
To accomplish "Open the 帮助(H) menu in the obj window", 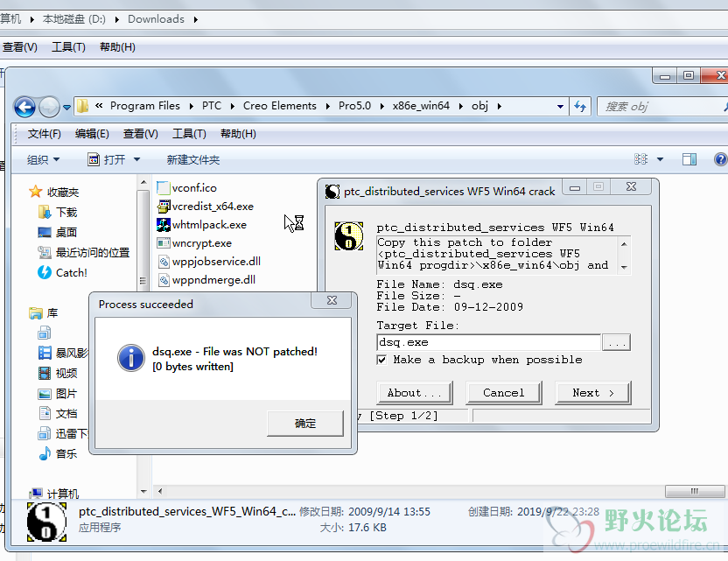I will pos(238,134).
